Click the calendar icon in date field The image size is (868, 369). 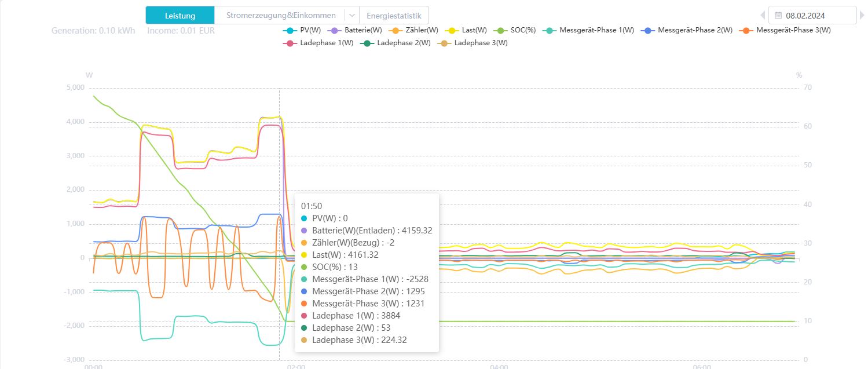pyautogui.click(x=778, y=16)
